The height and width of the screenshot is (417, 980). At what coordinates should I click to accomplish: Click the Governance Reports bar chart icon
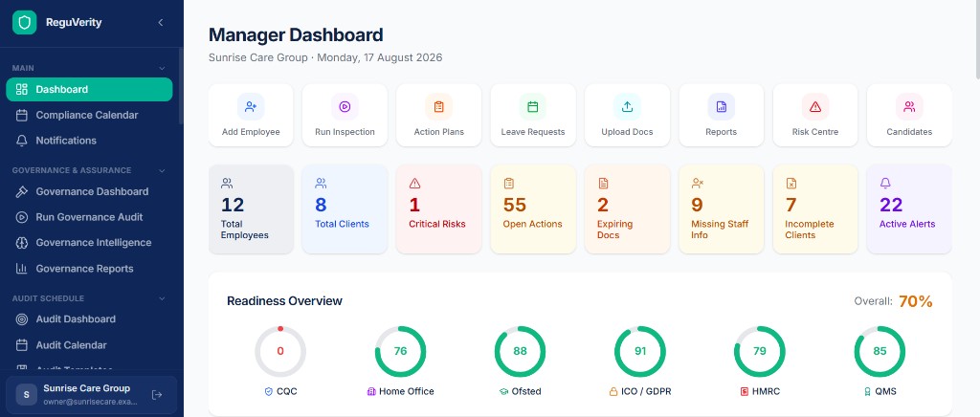(22, 269)
